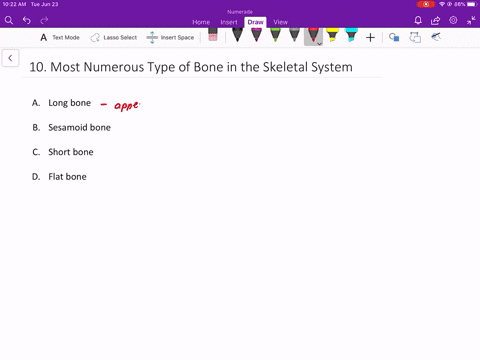
Task: Tap the Numerade notebook title
Action: pyautogui.click(x=240, y=12)
